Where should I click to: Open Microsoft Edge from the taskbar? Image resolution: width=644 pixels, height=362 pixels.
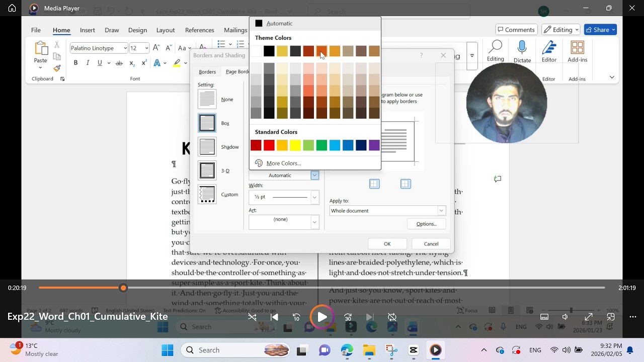(x=347, y=350)
